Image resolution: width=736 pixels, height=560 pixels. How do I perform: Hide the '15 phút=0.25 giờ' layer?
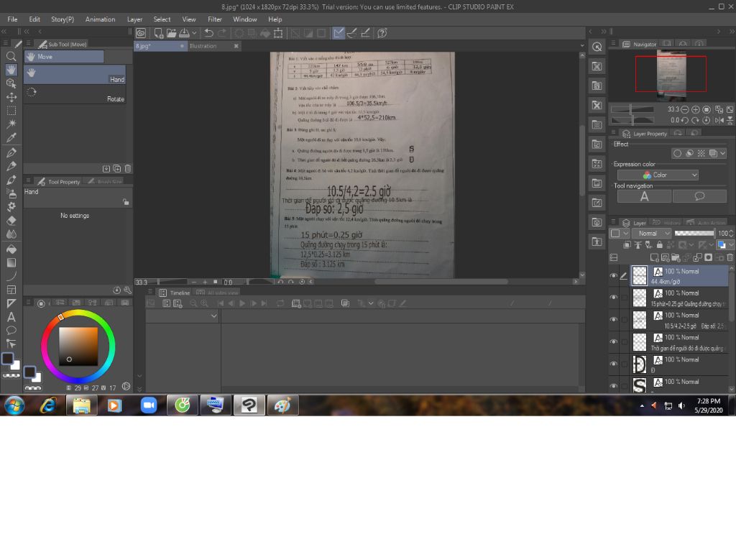click(614, 298)
